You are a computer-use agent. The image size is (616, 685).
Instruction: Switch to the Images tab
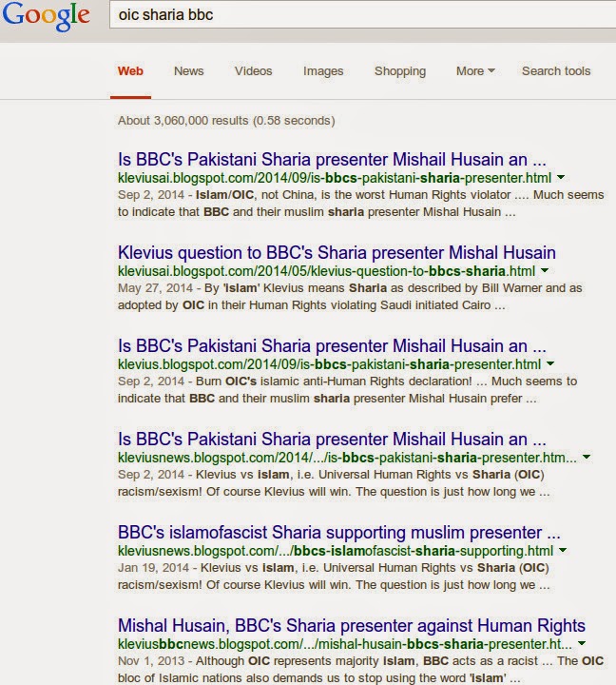323,71
